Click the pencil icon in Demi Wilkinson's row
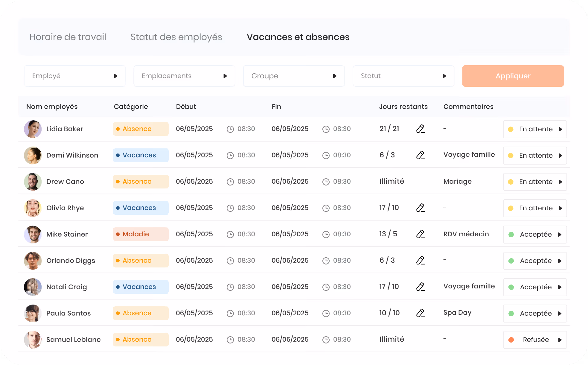This screenshot has width=588, height=365. (421, 155)
